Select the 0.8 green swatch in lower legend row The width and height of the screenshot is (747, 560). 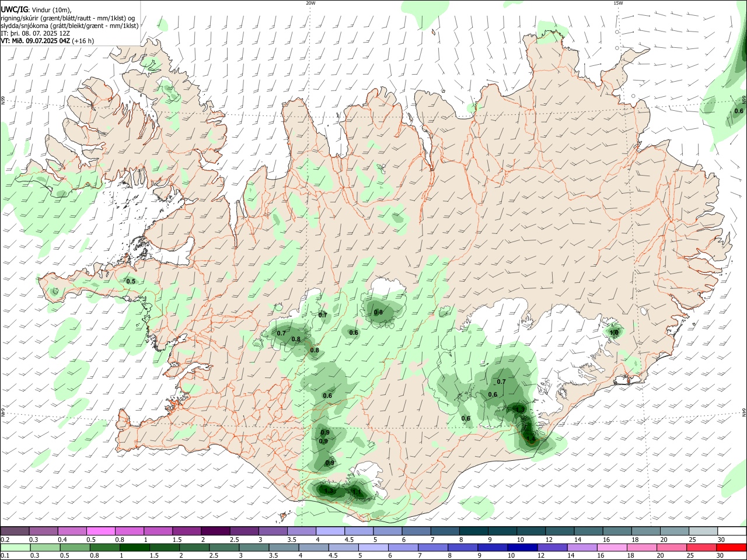tap(104, 548)
